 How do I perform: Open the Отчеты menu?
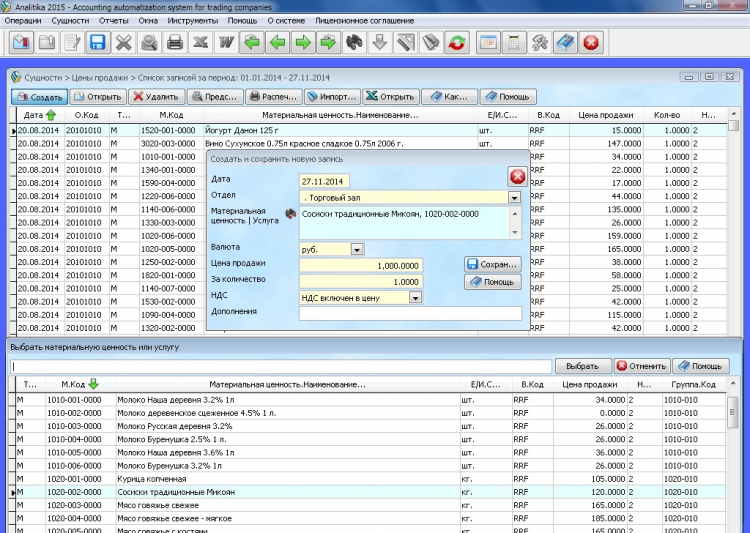[114, 20]
